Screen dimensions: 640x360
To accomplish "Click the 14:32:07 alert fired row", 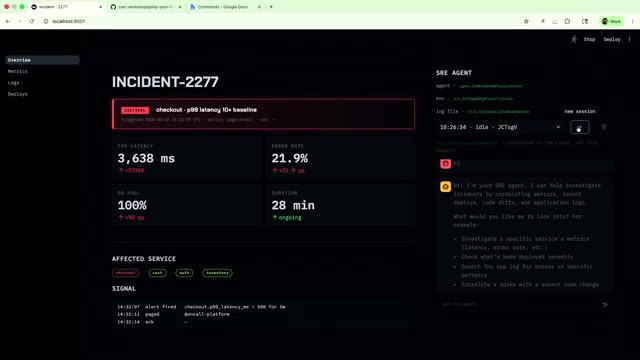I will 201,307.
